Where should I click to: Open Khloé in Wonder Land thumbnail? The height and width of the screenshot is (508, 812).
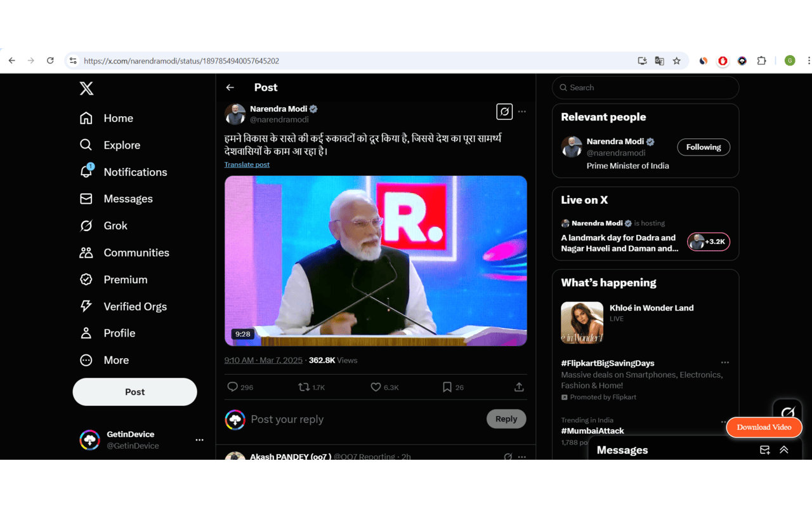[582, 323]
